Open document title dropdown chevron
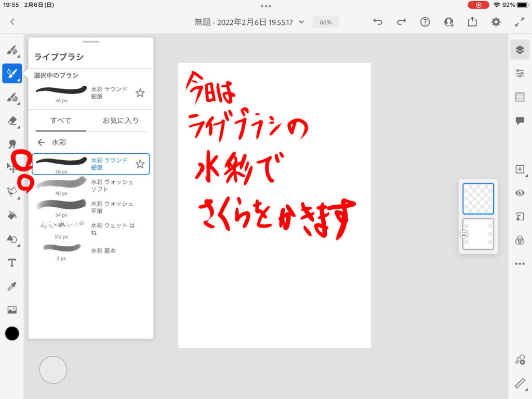 coord(301,22)
